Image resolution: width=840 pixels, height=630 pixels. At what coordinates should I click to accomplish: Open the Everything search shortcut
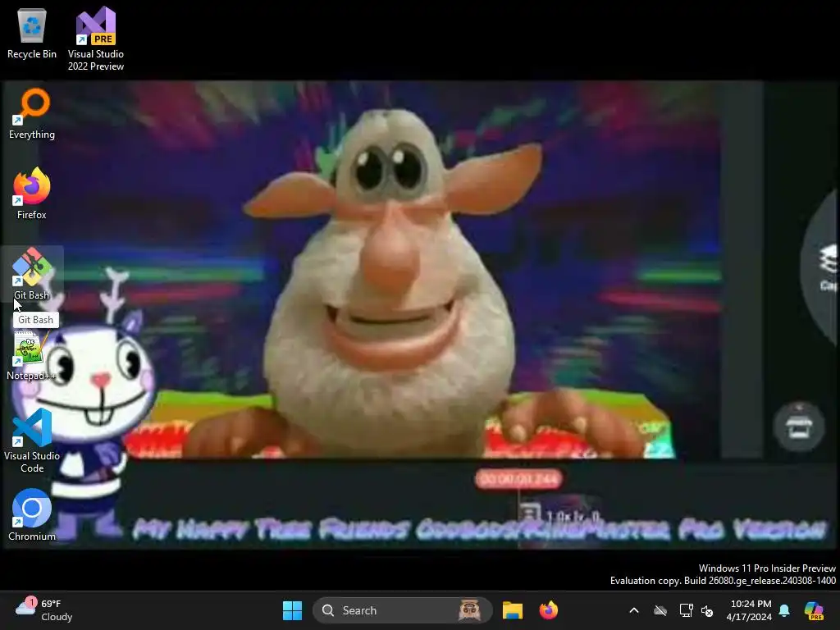[x=32, y=113]
